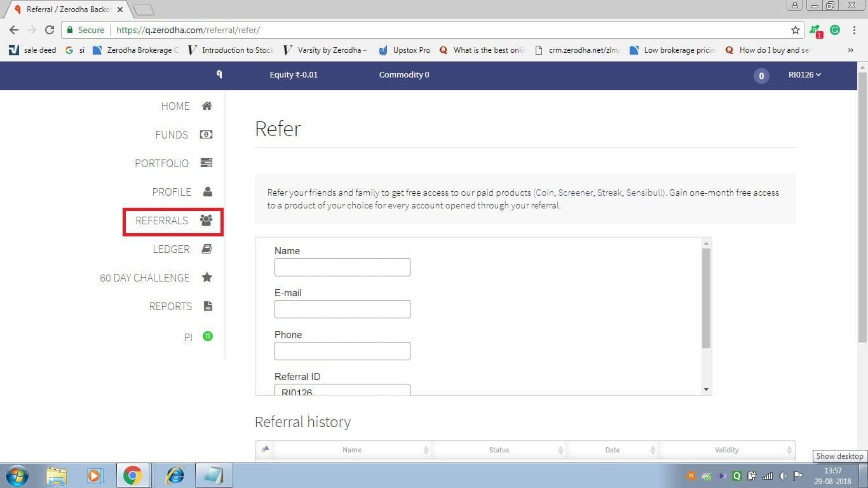Select the Portfolio list icon
Screen dimensions: 868x488
[x=207, y=163]
